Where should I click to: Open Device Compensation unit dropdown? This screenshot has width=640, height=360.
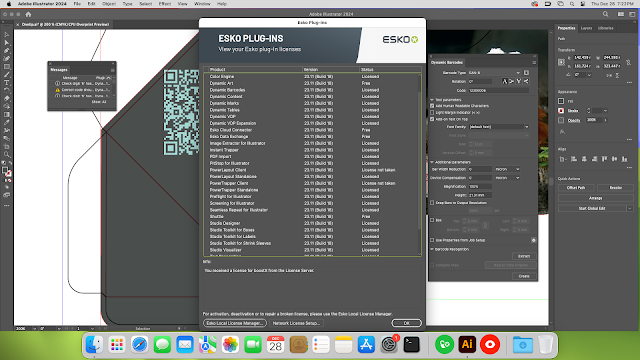[507, 178]
